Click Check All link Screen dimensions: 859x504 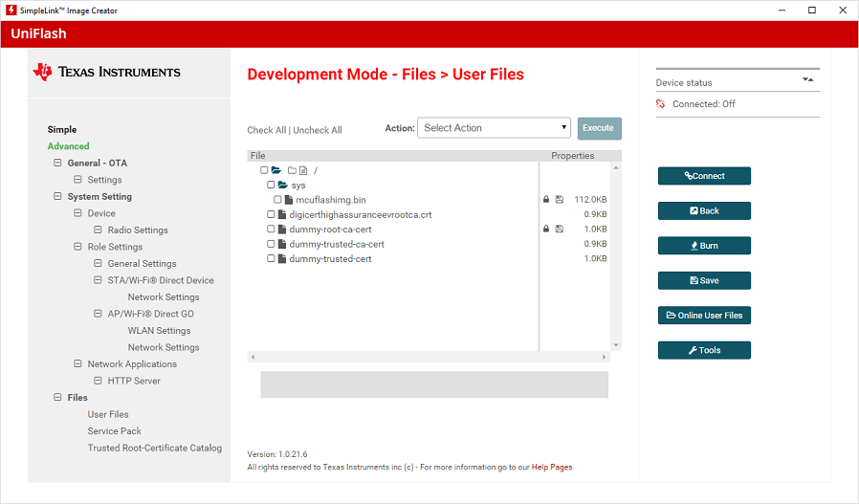266,130
